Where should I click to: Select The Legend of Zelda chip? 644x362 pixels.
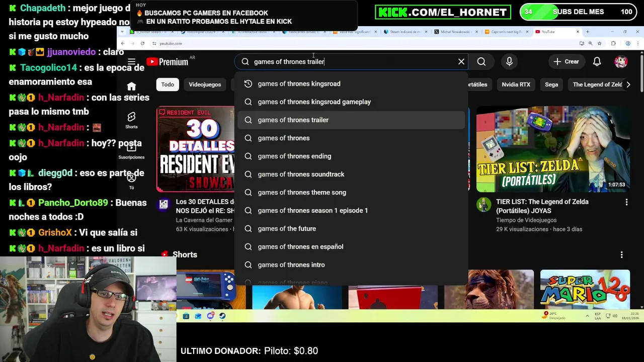[x=598, y=84]
